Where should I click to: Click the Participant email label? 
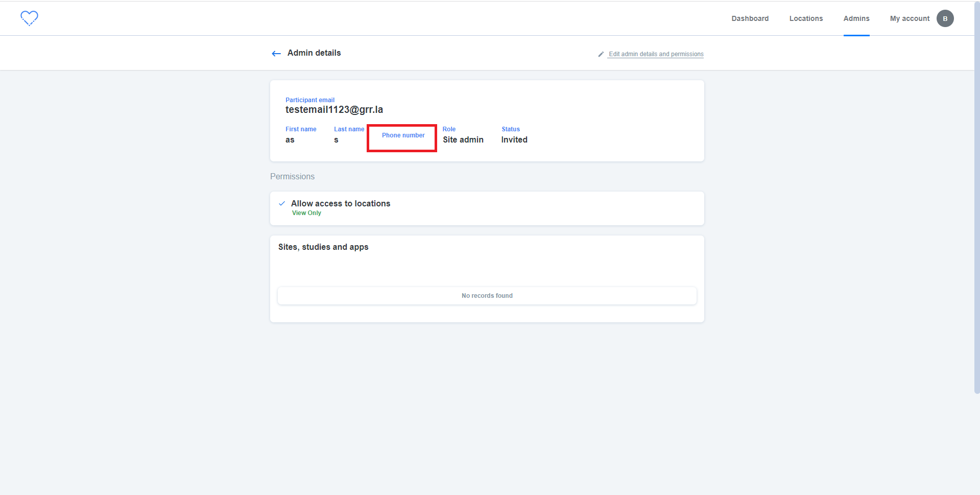click(x=310, y=100)
